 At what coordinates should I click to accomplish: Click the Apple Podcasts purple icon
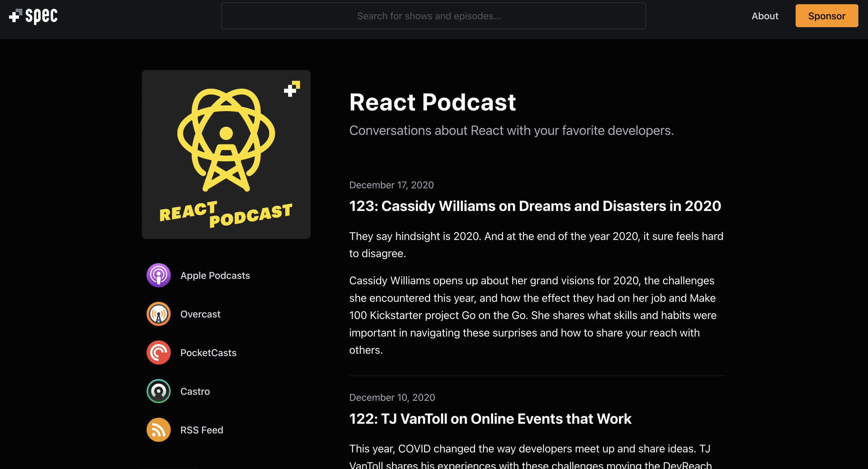(x=158, y=275)
